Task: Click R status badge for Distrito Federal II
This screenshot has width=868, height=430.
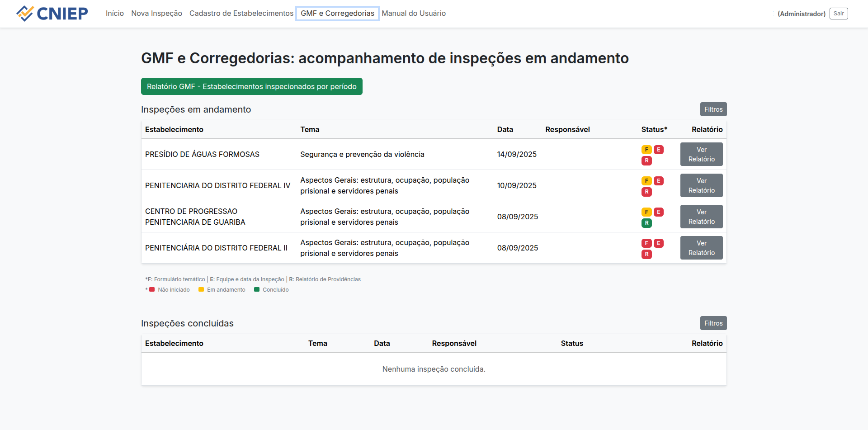Action: tap(646, 254)
